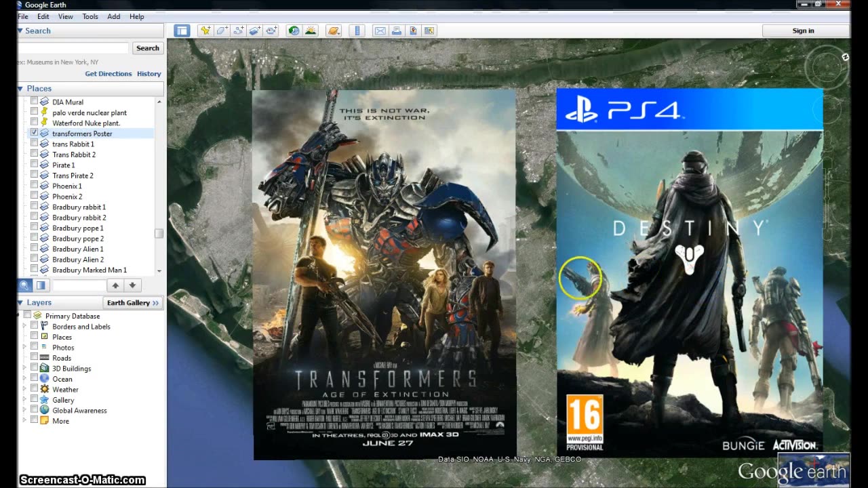This screenshot has height=488, width=868.
Task: Expand the Ocean layer tree
Action: click(x=24, y=379)
